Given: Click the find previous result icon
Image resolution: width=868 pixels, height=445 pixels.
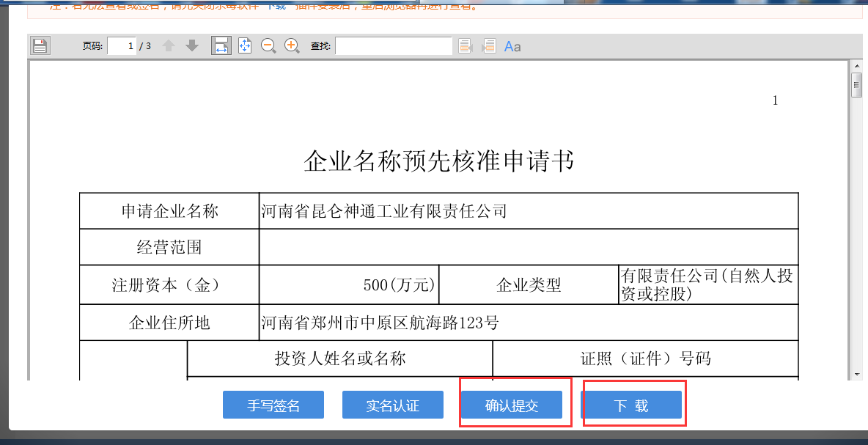Looking at the screenshot, I should [x=466, y=45].
